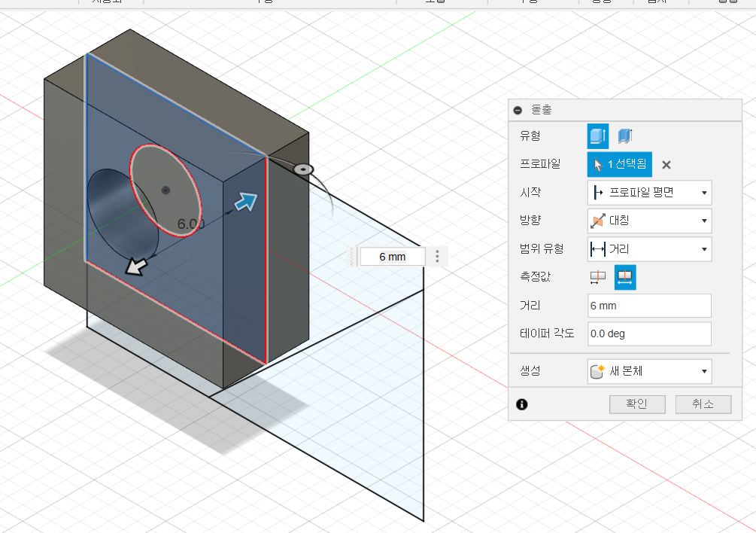Click the 거리 distance field '6 mm'
Image resolution: width=756 pixels, height=533 pixels.
tap(649, 306)
